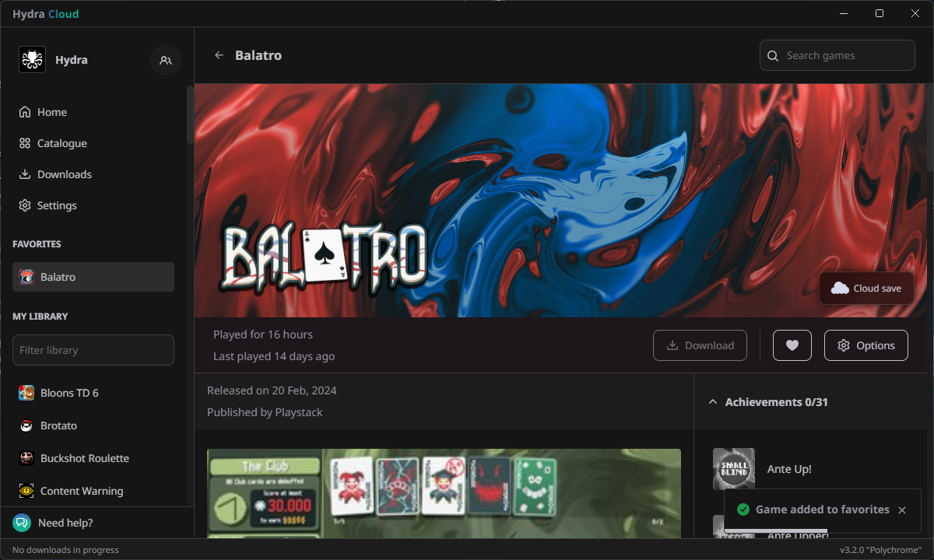
Task: Maximize the Hydra window
Action: tap(880, 13)
